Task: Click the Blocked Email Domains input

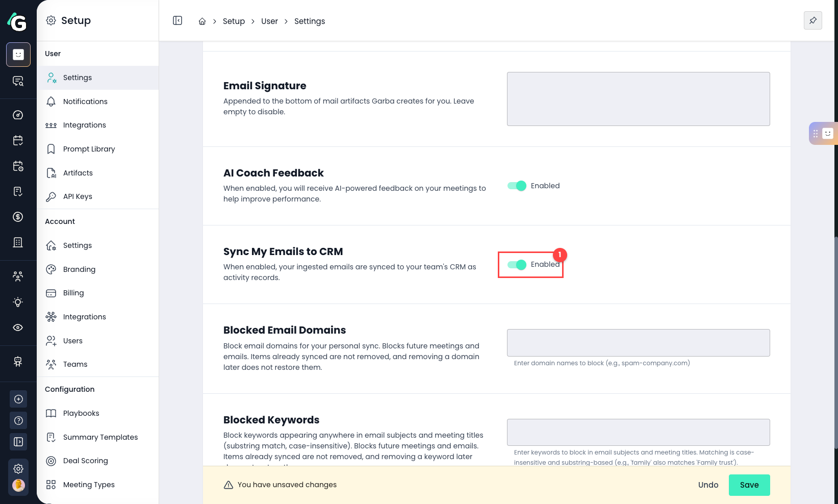Action: click(x=639, y=343)
